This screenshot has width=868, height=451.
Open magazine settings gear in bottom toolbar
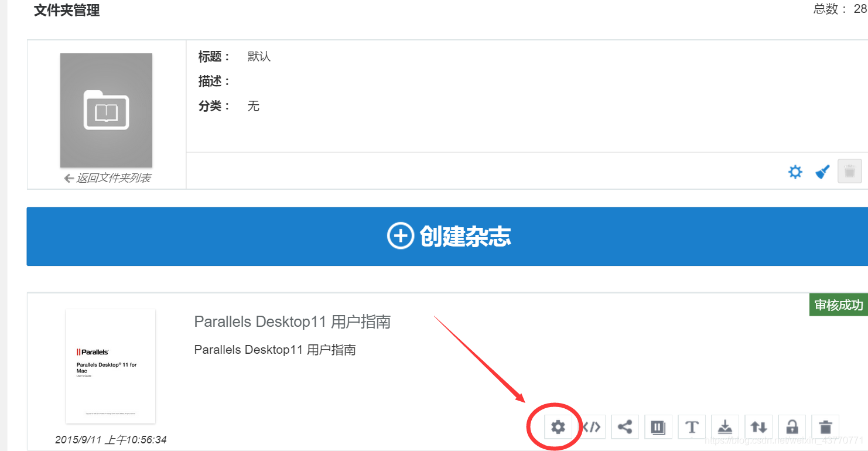click(558, 427)
